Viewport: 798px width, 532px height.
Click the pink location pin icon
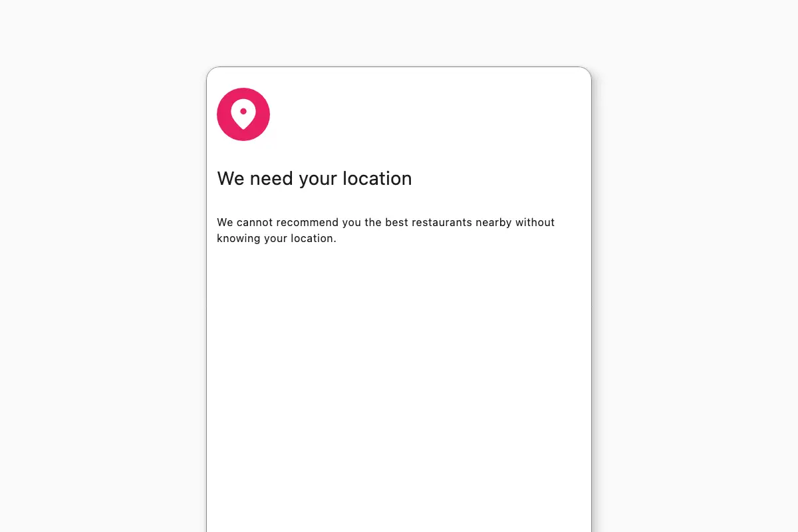243,114
